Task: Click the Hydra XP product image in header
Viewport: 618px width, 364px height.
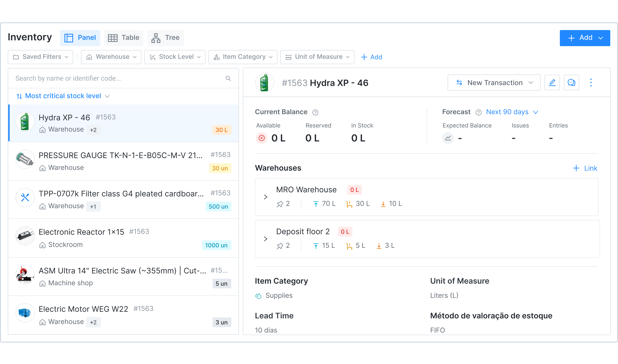Action: pyautogui.click(x=264, y=83)
